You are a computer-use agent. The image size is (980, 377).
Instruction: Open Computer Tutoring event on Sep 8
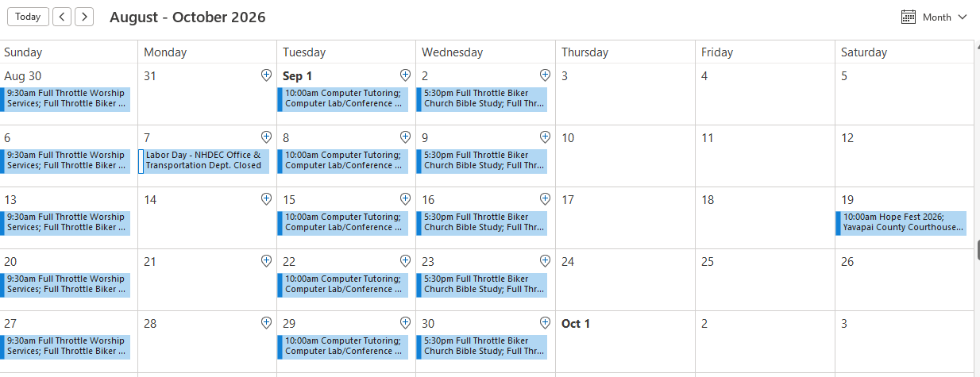(343, 161)
